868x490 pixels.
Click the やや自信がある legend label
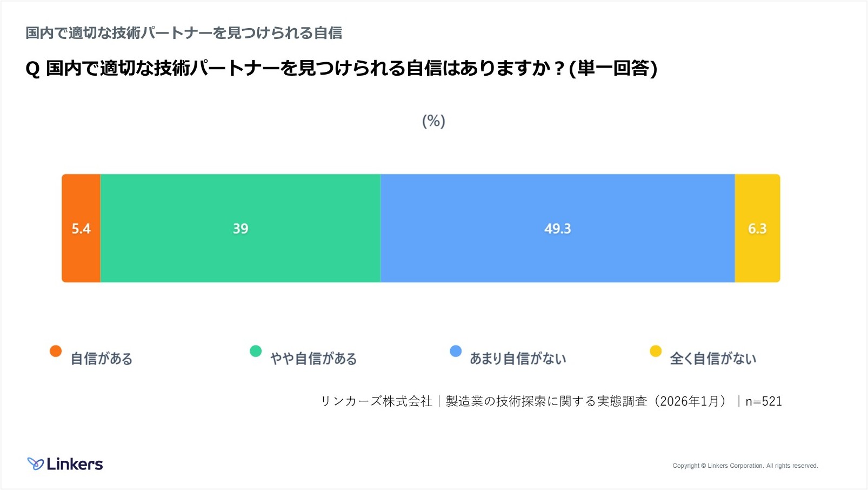(x=313, y=359)
